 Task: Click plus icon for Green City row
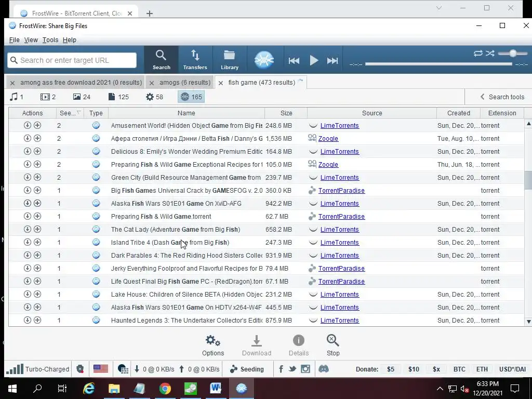(37, 177)
